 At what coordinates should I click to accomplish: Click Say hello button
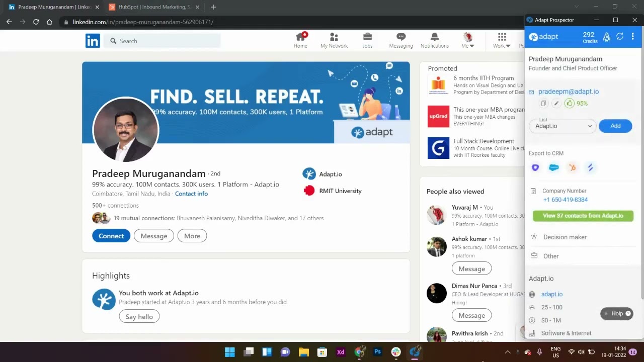pos(139,317)
